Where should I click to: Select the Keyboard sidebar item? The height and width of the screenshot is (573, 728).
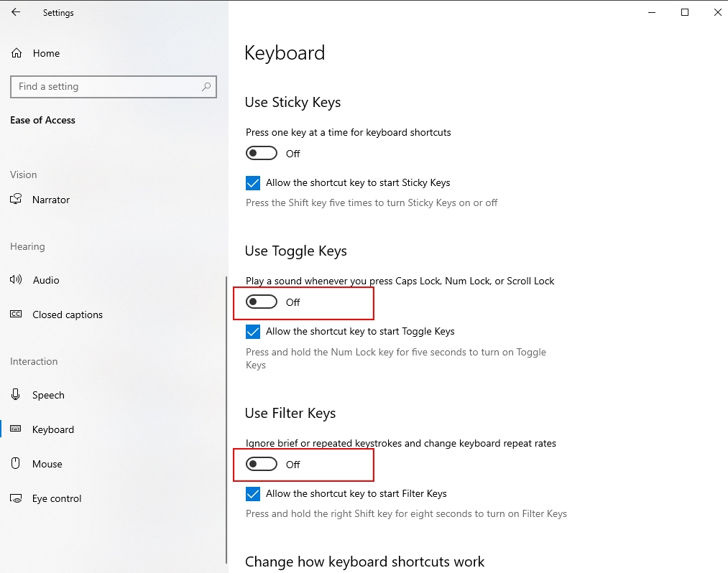click(x=53, y=429)
